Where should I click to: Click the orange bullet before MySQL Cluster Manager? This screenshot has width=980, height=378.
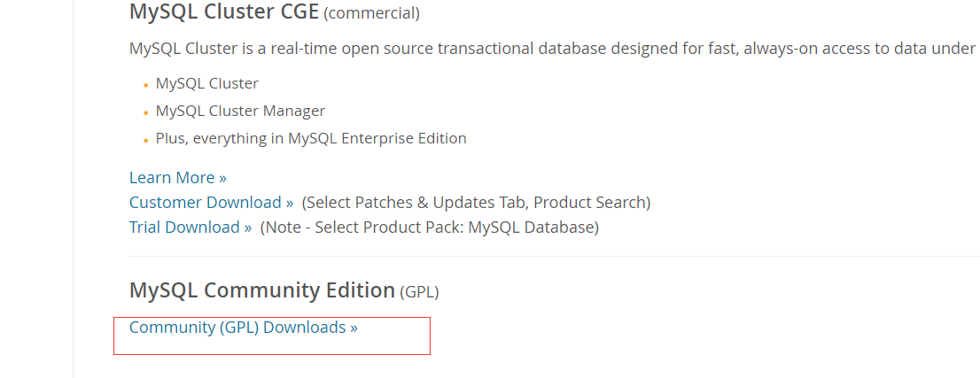click(145, 113)
